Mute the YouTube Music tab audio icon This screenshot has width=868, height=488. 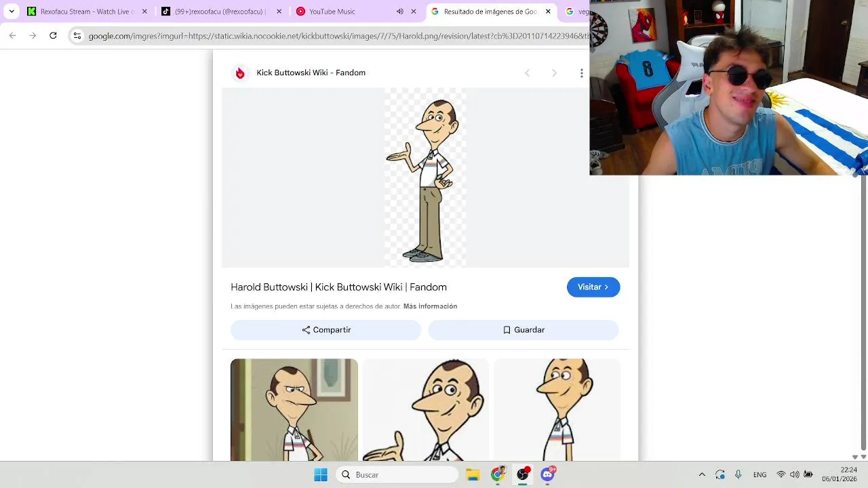(400, 12)
